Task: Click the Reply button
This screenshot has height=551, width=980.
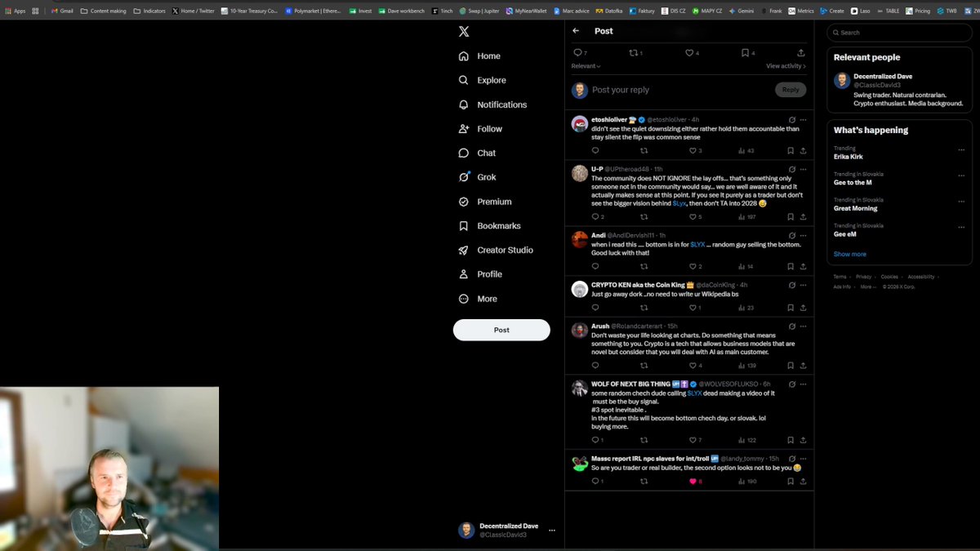Action: click(791, 90)
